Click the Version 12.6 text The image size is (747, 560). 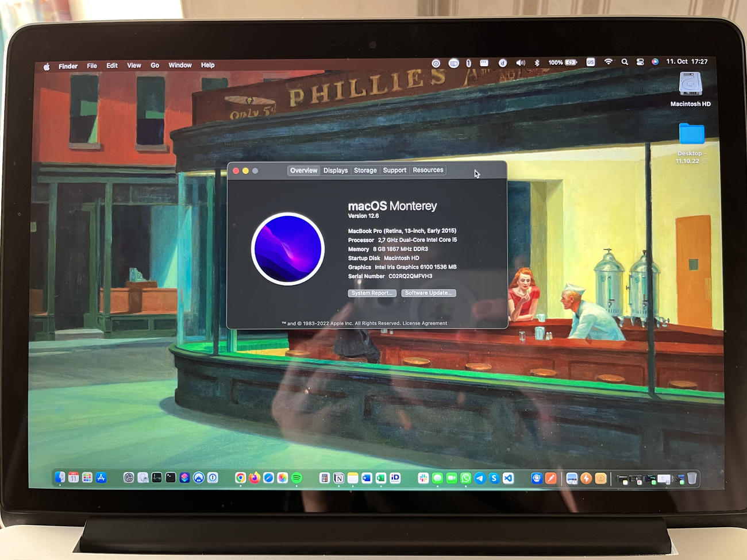point(363,216)
